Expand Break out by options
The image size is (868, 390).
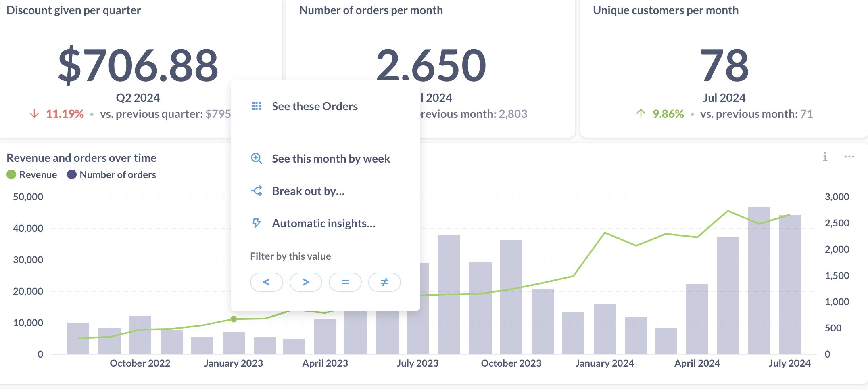[x=308, y=191]
